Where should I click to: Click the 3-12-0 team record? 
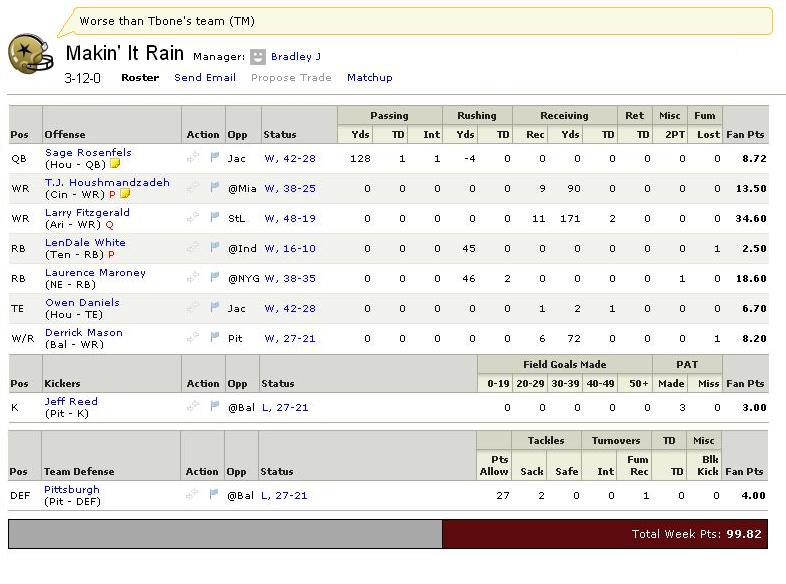82,78
